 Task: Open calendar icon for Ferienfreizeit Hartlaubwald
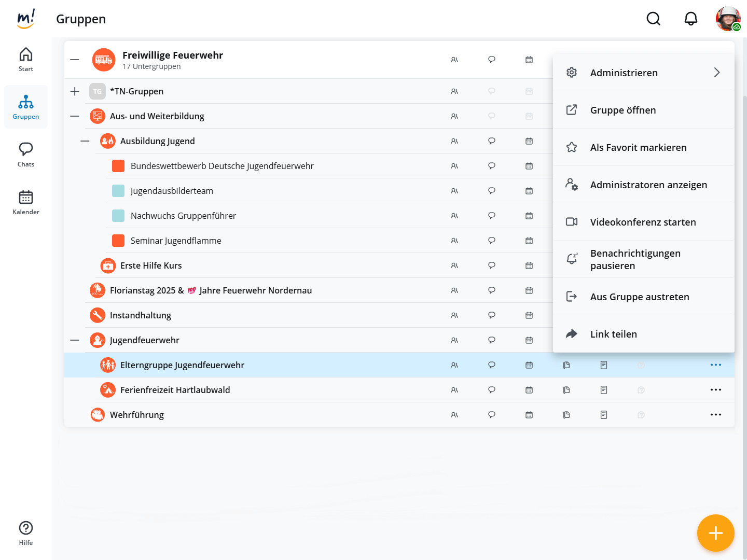coord(529,390)
